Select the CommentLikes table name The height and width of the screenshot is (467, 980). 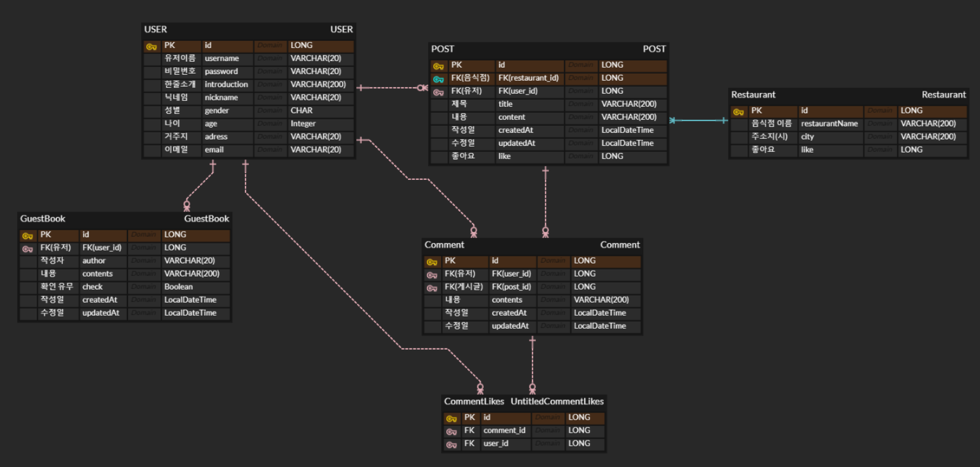(x=474, y=401)
